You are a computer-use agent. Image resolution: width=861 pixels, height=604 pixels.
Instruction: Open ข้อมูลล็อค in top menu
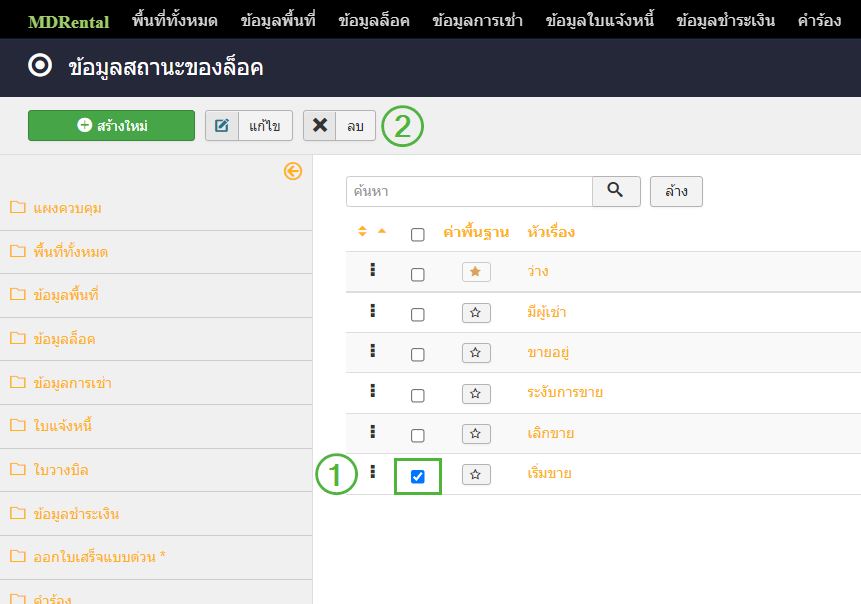[373, 21]
